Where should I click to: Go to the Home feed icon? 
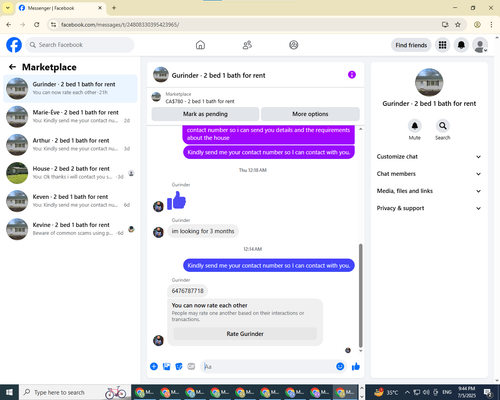pyautogui.click(x=200, y=45)
